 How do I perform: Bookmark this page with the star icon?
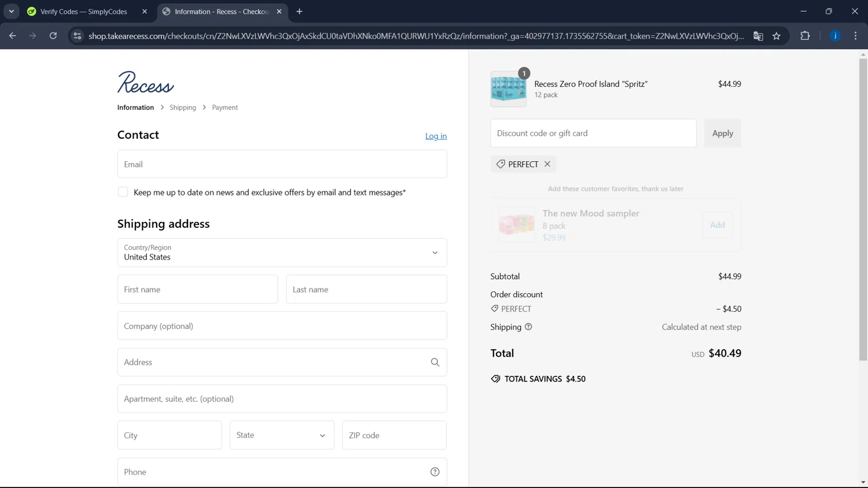(777, 36)
